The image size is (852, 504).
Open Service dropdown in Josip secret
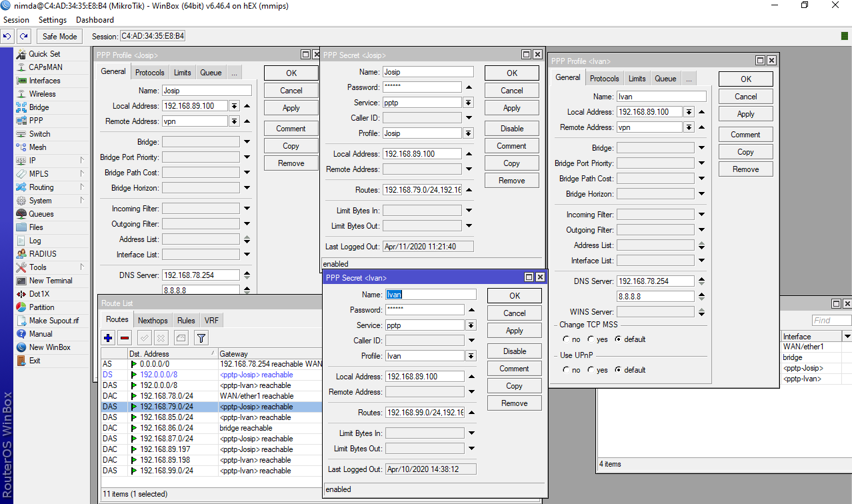point(469,103)
